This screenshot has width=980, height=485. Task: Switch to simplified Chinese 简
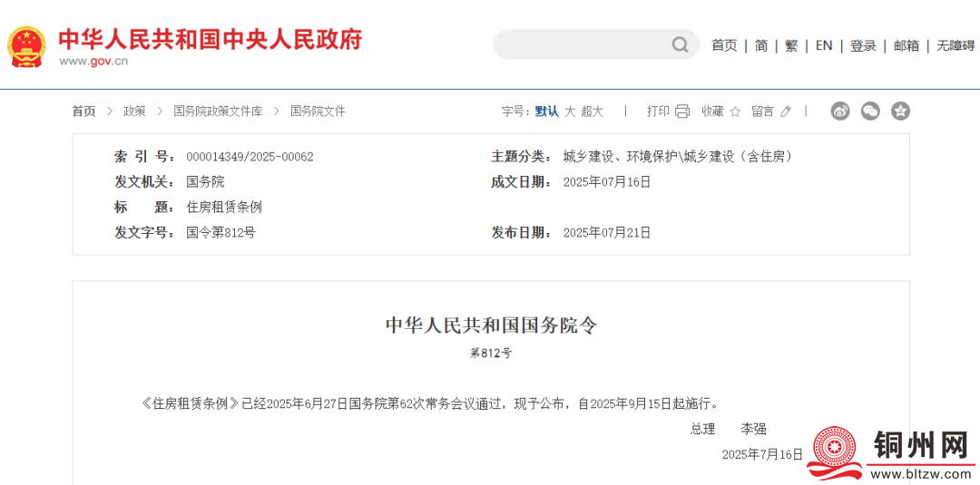coord(761,45)
